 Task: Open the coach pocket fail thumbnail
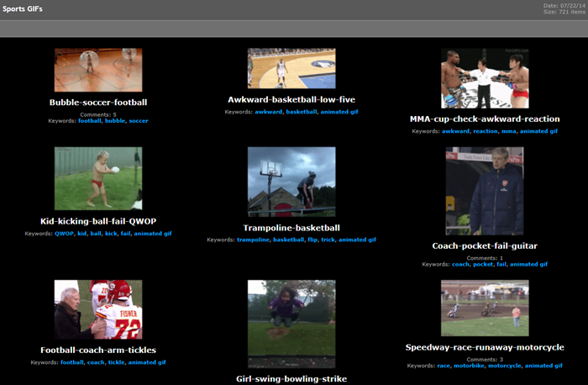tap(485, 192)
